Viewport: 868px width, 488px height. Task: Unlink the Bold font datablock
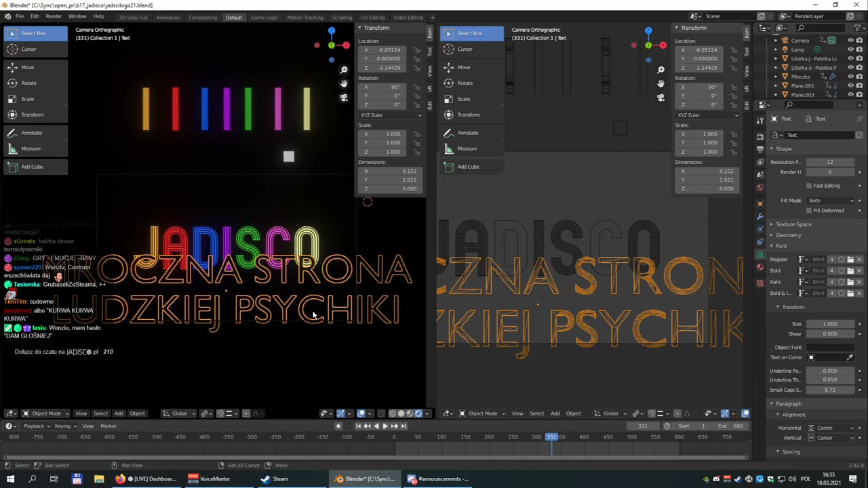(x=859, y=270)
